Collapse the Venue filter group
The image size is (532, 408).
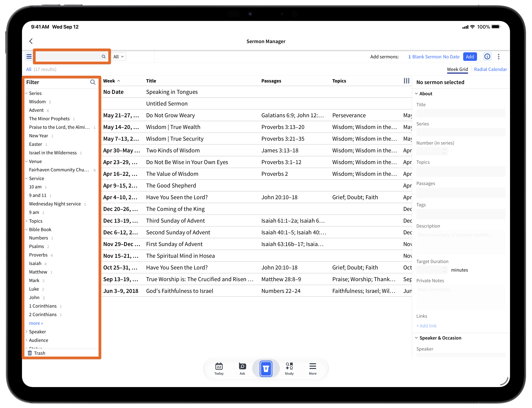pos(26,161)
